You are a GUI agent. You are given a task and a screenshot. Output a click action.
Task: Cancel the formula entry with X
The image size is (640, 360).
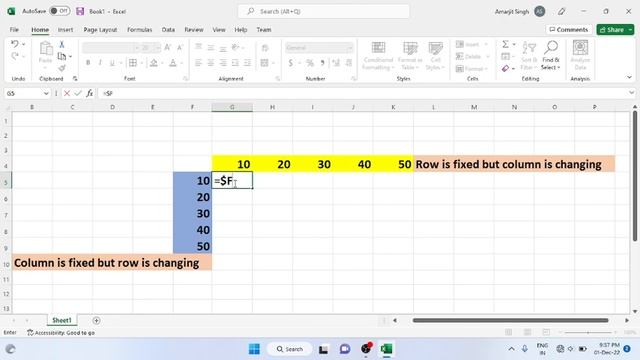[67, 93]
